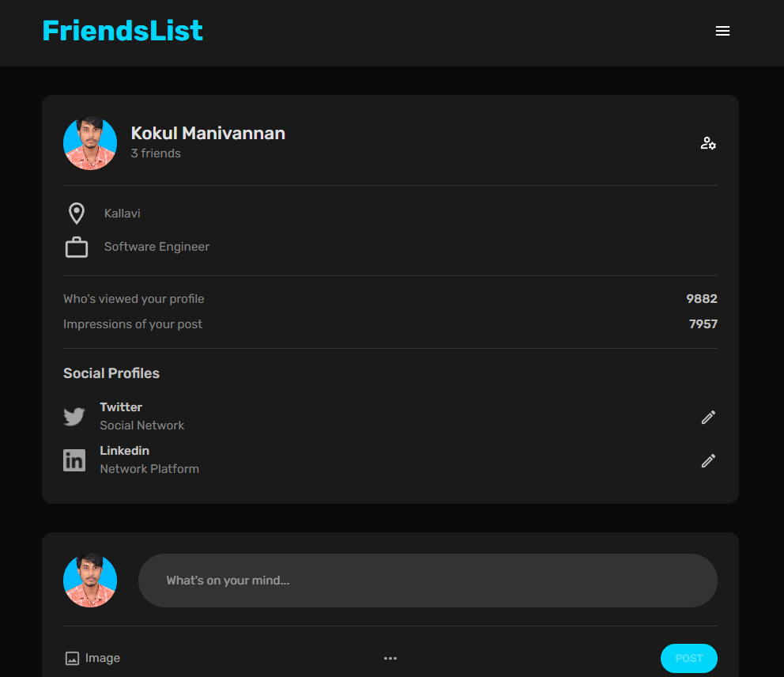
Task: Submit a post with the POST button
Action: tap(688, 658)
